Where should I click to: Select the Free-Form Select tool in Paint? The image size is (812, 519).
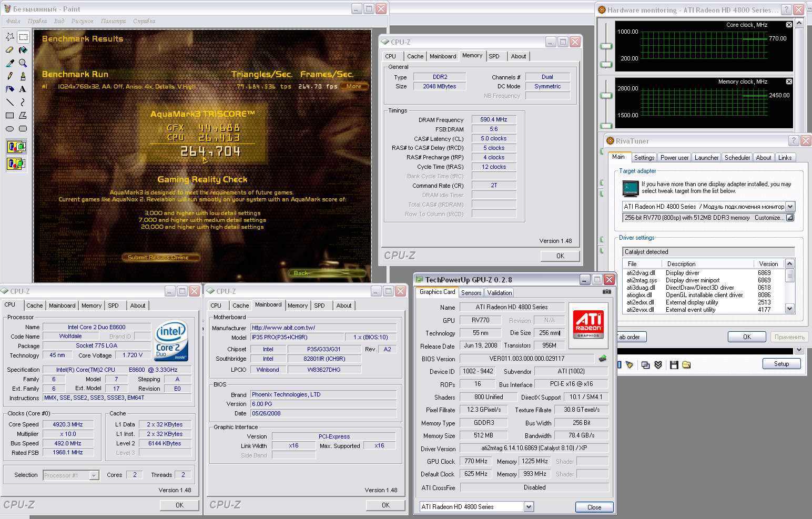click(10, 37)
